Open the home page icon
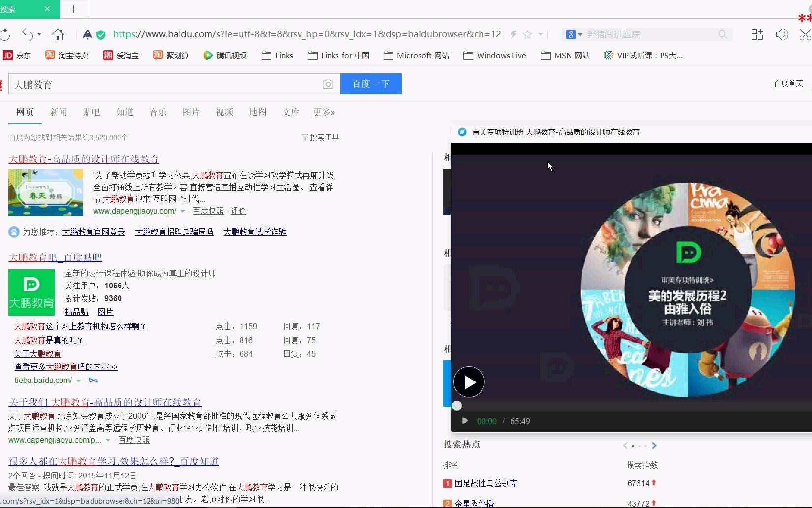The height and width of the screenshot is (508, 812). [x=58, y=34]
